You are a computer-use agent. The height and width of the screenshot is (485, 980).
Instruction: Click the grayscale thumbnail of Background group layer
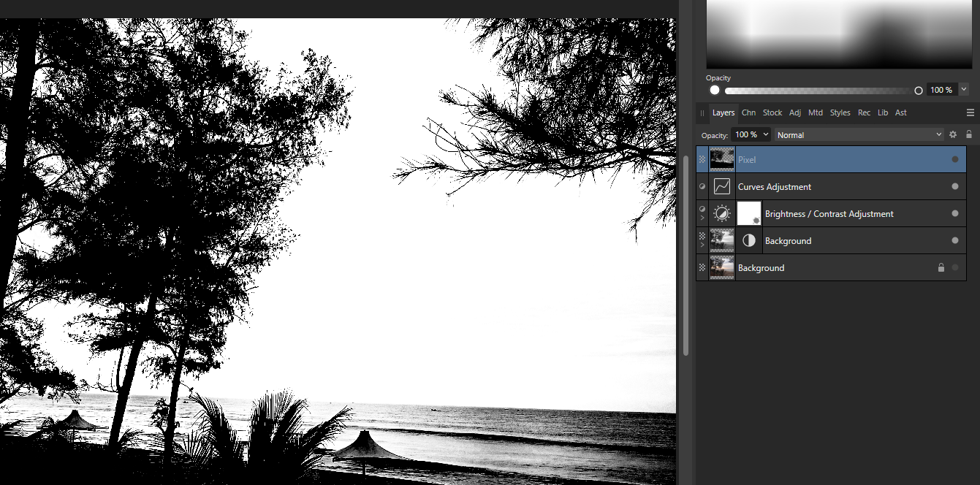point(722,240)
